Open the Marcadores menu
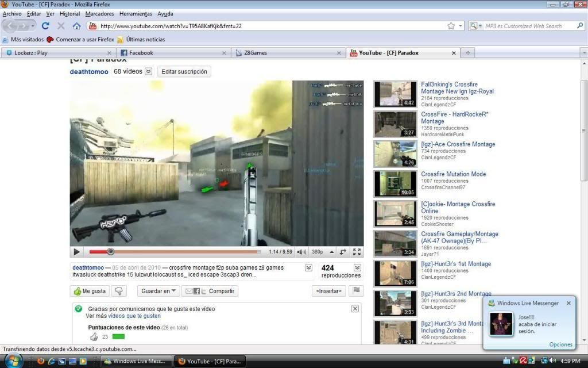The height and width of the screenshot is (368, 588). tap(99, 14)
